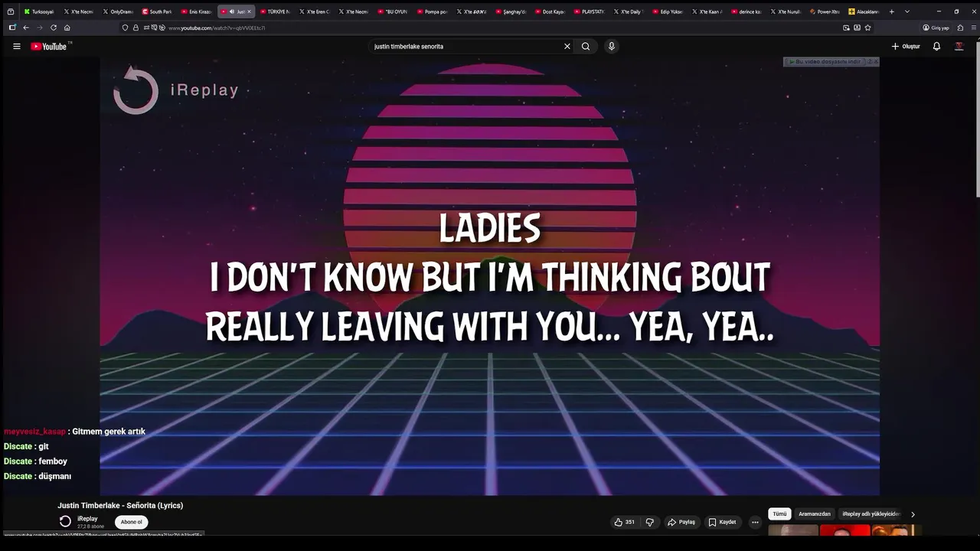Open the tracking protection shield icon
The image size is (980, 551).
pyautogui.click(x=126, y=28)
